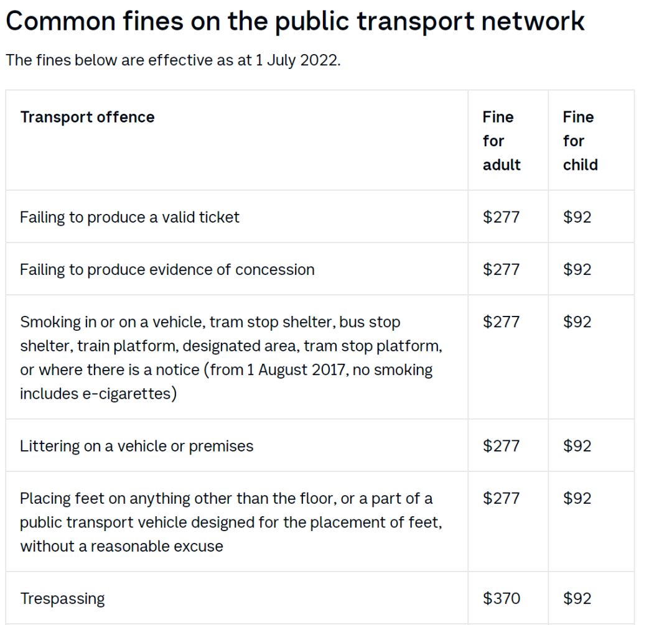Click the $277 adult fine for smoking

pyautogui.click(x=501, y=322)
